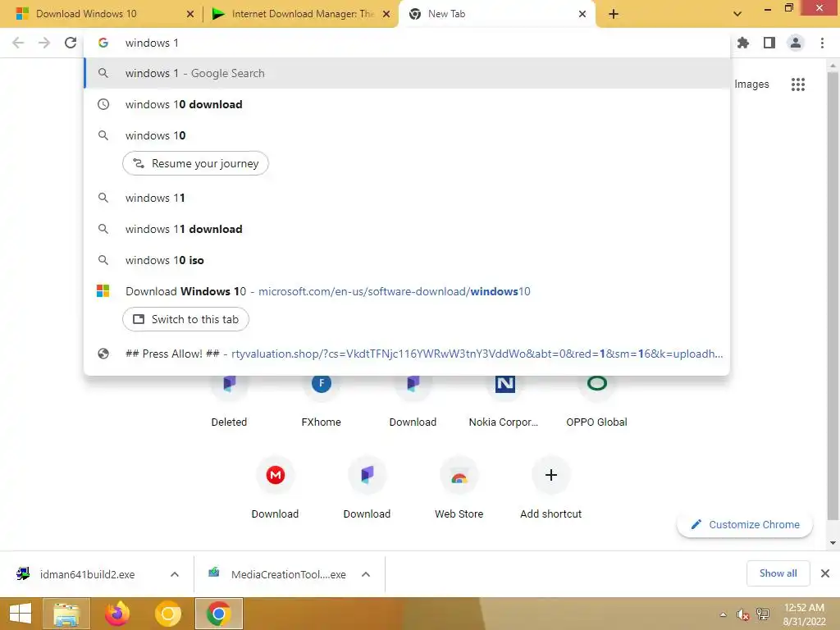Close the Internet Download Manager tab

click(x=386, y=14)
